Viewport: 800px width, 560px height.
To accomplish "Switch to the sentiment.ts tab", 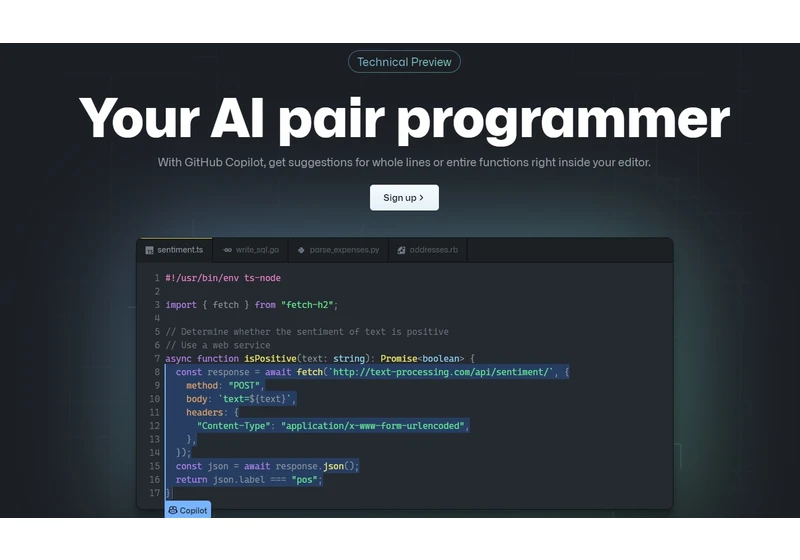I will [174, 250].
